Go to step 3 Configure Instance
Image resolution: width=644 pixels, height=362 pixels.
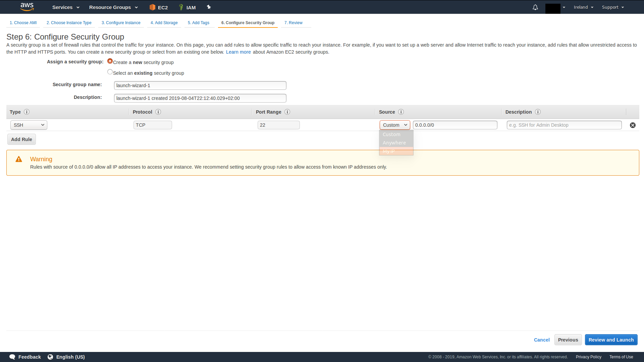[121, 23]
